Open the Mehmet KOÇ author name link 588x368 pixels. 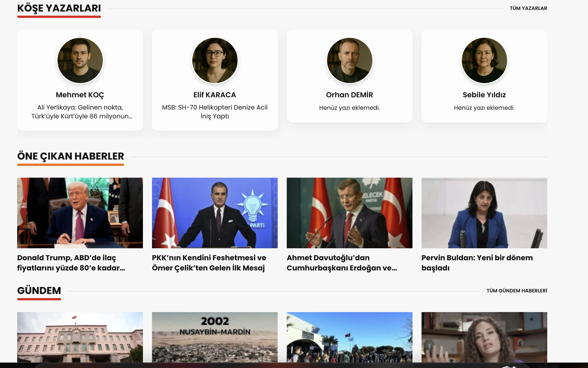click(x=80, y=95)
